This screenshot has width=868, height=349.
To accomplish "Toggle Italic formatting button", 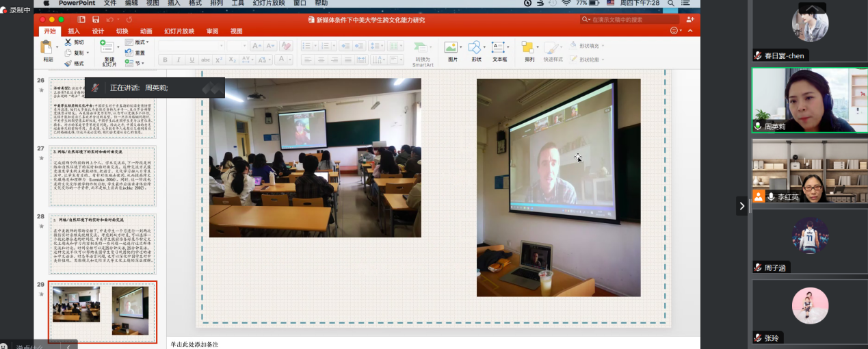I will [177, 60].
